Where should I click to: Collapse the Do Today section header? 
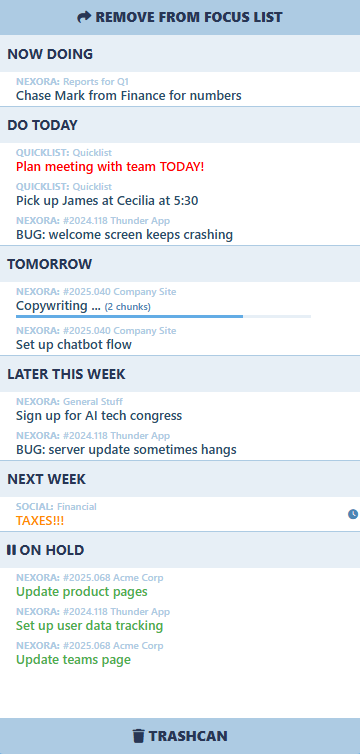coord(180,125)
